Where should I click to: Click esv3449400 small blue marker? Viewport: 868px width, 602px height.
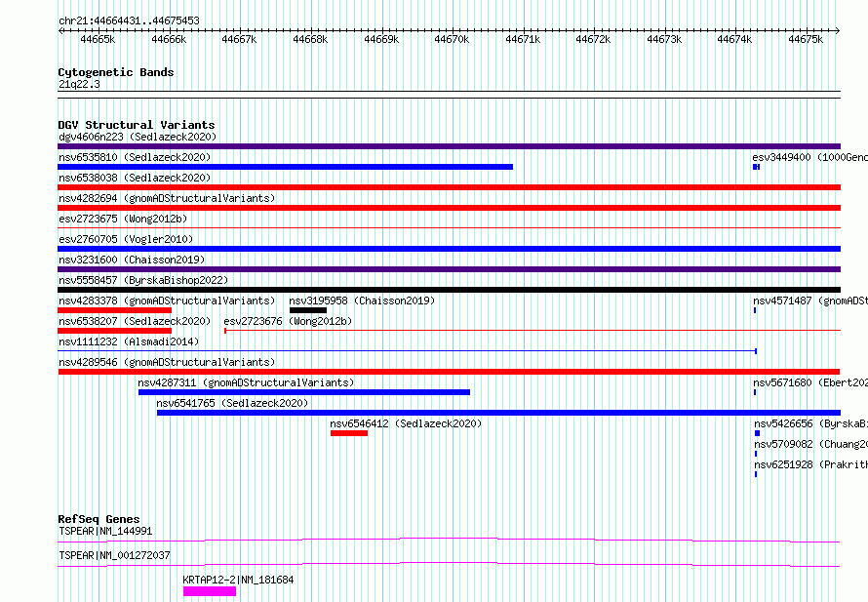(756, 167)
